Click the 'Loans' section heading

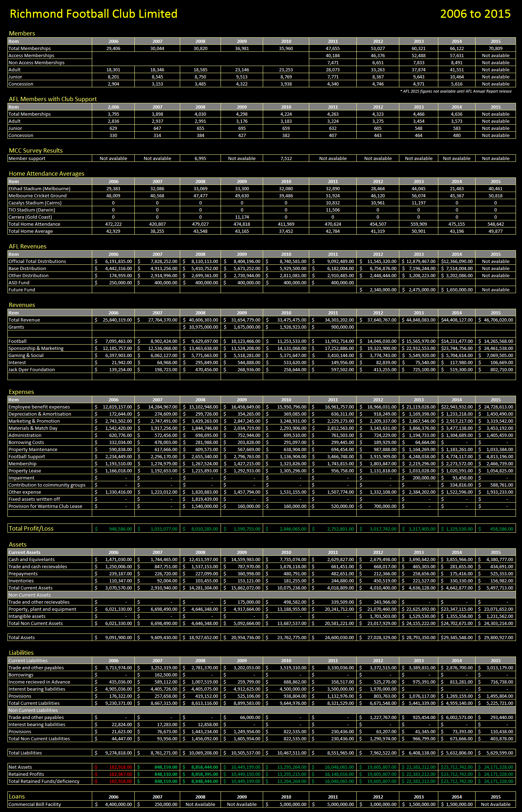[17, 796]
